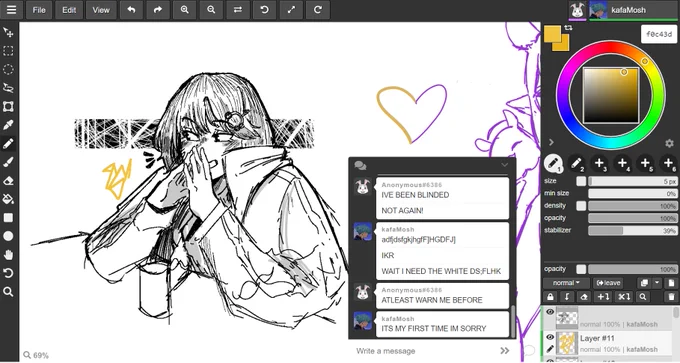
Task: Click the Redo arrow in top toolbar
Action: (x=158, y=10)
